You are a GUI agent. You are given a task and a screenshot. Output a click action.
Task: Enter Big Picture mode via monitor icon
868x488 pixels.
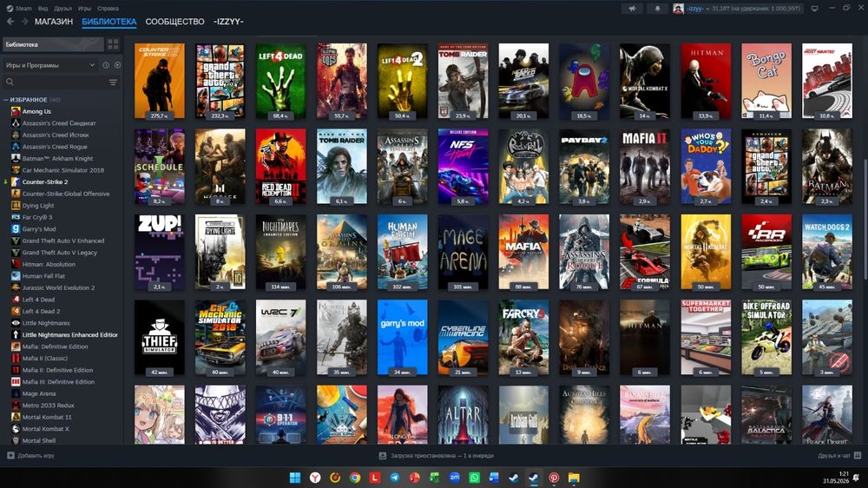pos(814,9)
